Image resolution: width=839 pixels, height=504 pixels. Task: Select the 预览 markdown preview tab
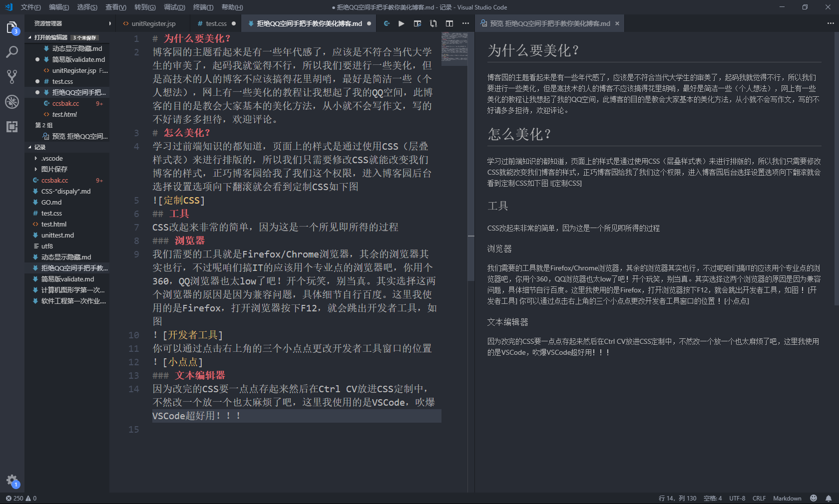point(549,23)
